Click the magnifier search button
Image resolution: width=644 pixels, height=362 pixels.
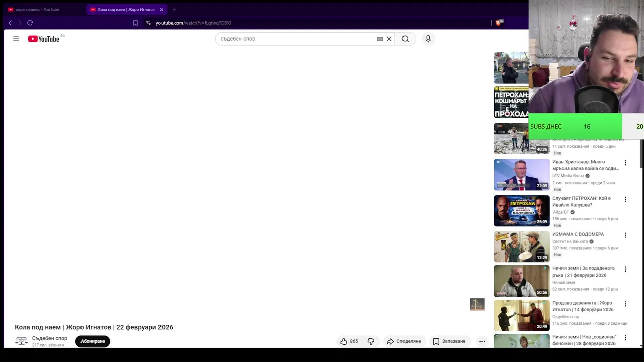(x=405, y=39)
